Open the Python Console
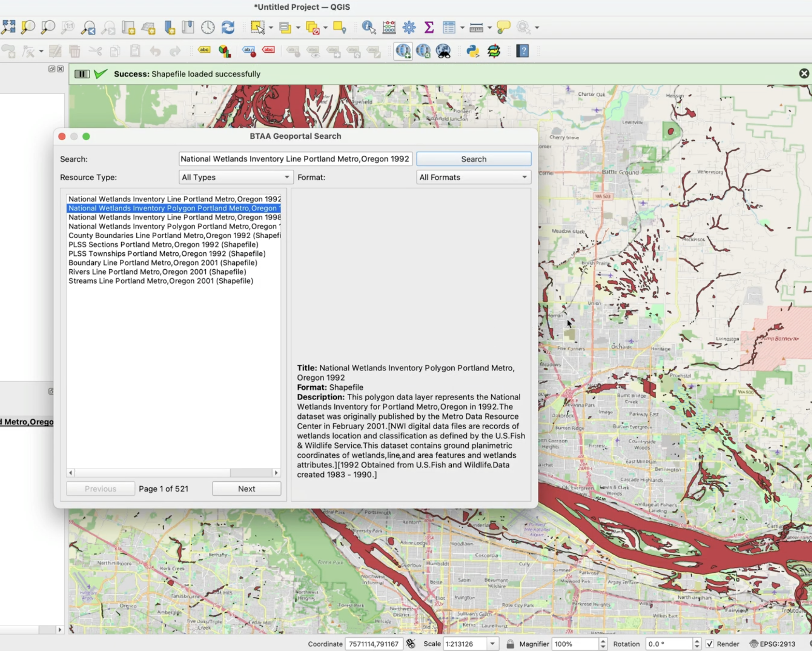The height and width of the screenshot is (651, 812). pyautogui.click(x=473, y=51)
